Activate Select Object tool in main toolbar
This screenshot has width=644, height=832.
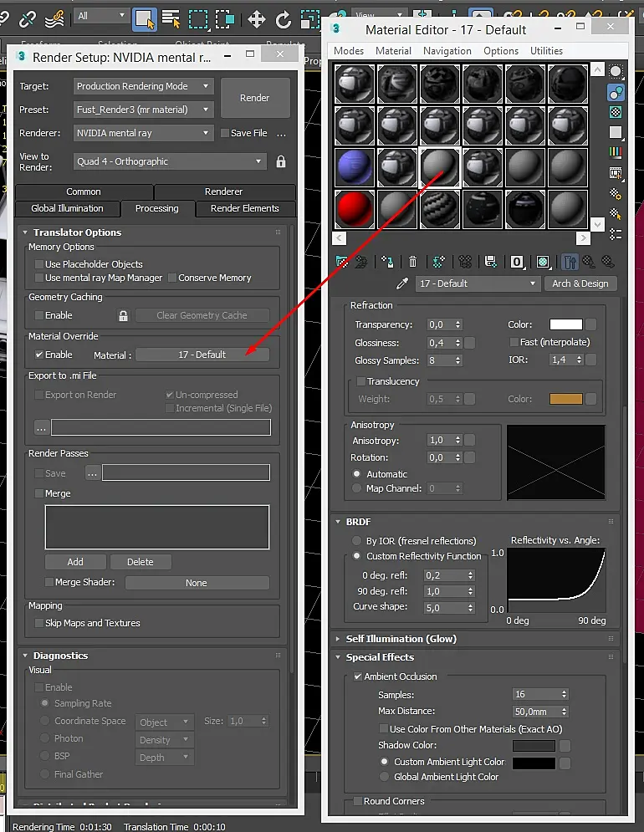[x=145, y=19]
